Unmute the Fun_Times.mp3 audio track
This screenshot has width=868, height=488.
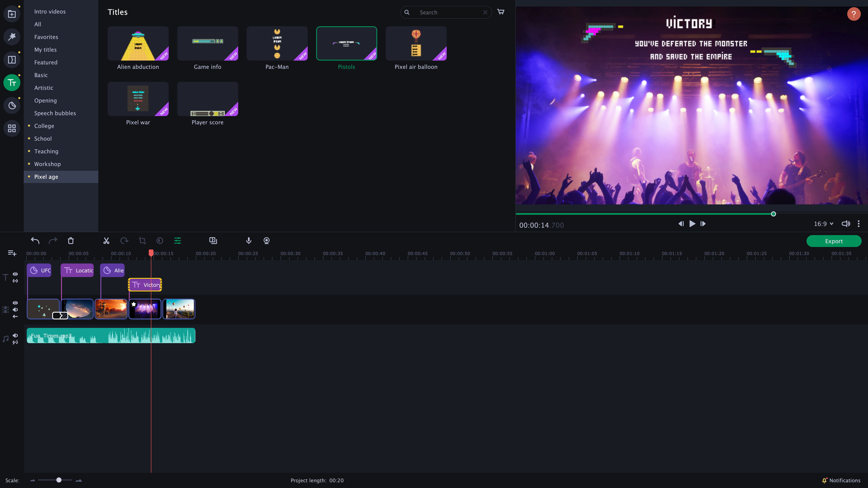(x=15, y=335)
